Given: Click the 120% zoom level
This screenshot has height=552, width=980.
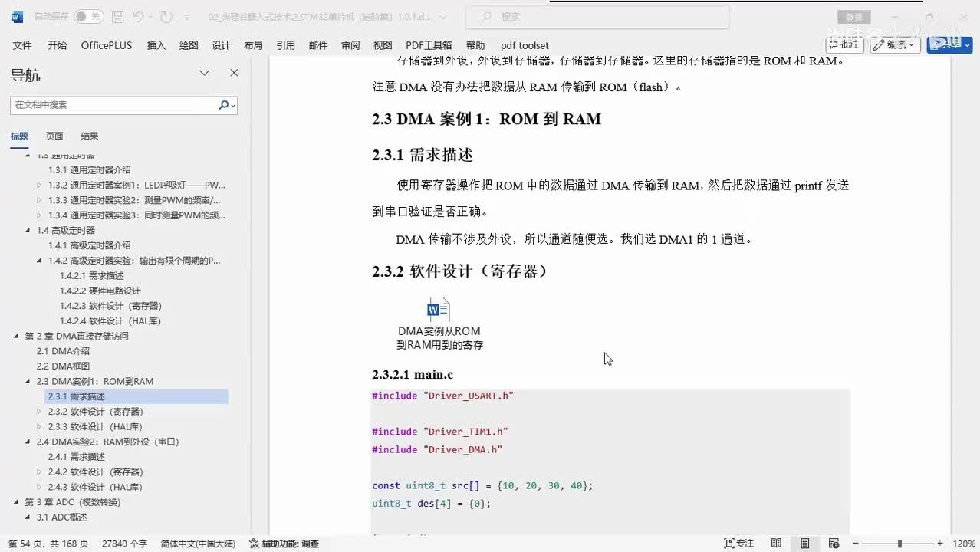Looking at the screenshot, I should tap(964, 544).
